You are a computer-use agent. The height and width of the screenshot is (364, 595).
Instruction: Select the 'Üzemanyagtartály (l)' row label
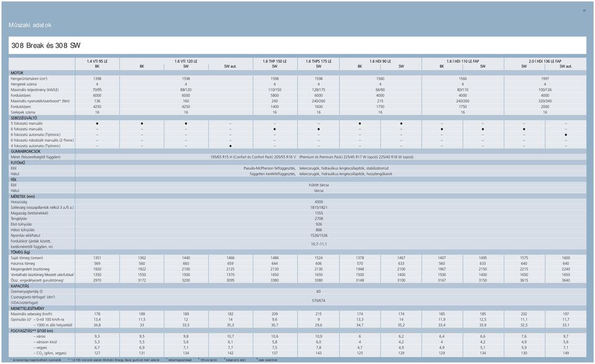(27, 292)
